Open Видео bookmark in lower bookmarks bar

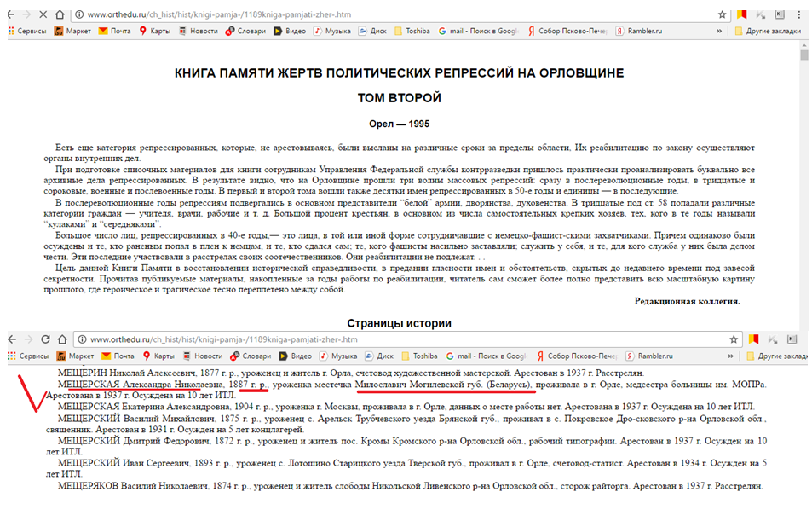point(295,356)
